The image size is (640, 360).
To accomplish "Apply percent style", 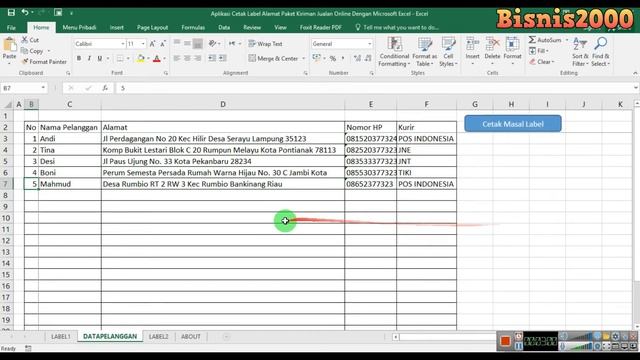I will tap(333, 58).
